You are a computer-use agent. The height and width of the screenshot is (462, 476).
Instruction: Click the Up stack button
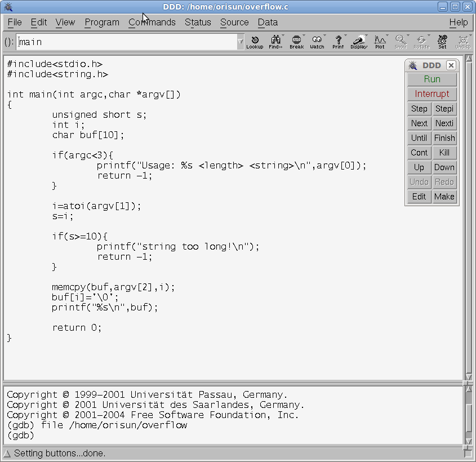point(419,167)
